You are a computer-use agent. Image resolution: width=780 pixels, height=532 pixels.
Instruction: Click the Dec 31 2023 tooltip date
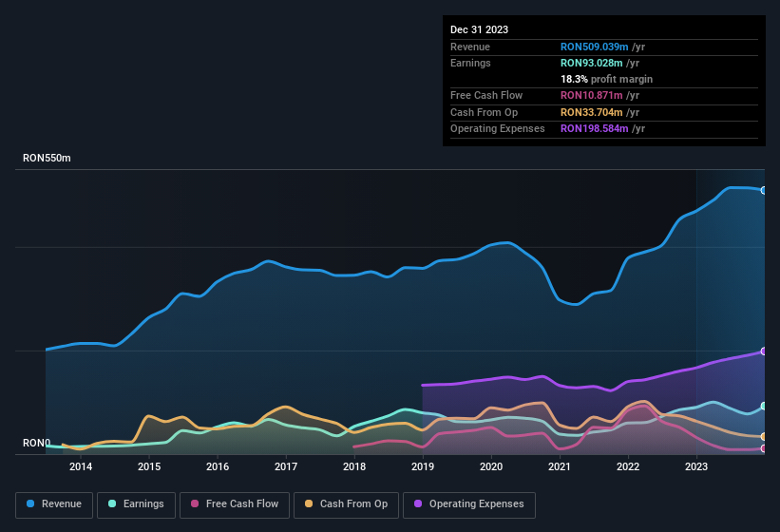[x=479, y=29]
